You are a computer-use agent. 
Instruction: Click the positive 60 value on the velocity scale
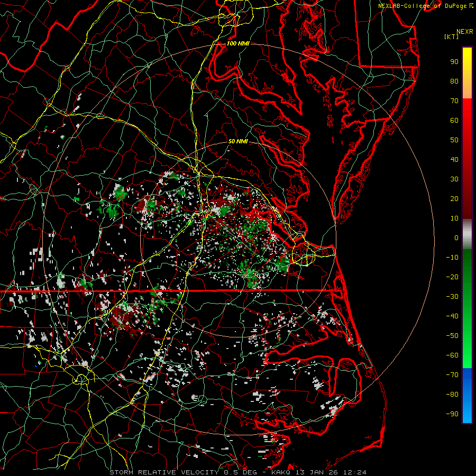(x=454, y=121)
